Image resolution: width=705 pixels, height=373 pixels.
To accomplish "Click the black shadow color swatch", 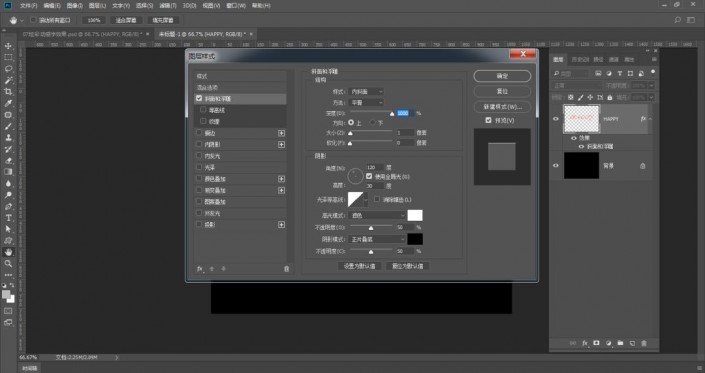I will pos(415,239).
